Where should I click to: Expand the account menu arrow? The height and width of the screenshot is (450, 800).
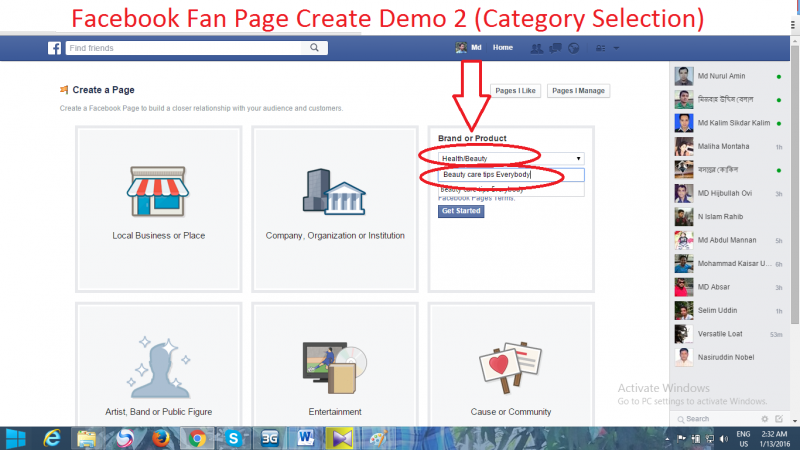tap(616, 48)
